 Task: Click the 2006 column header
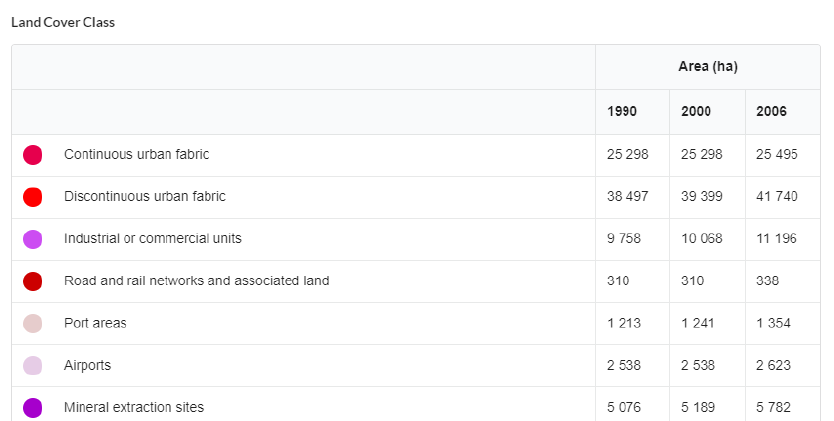[x=771, y=111]
